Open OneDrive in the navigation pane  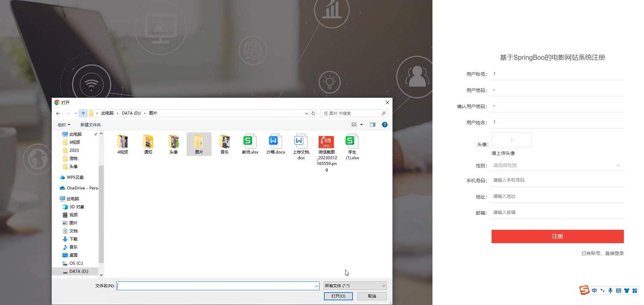pyautogui.click(x=79, y=188)
